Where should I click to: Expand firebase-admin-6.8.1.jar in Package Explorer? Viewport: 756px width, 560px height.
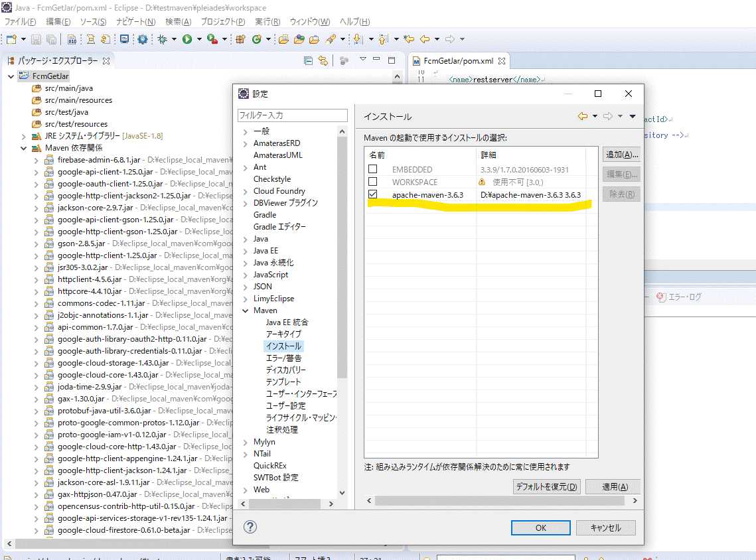(36, 161)
